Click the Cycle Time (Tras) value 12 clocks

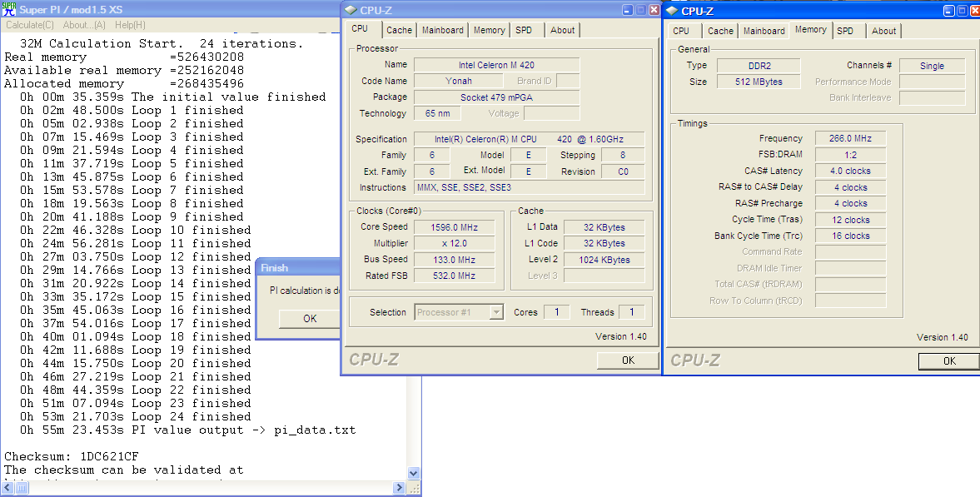(850, 220)
